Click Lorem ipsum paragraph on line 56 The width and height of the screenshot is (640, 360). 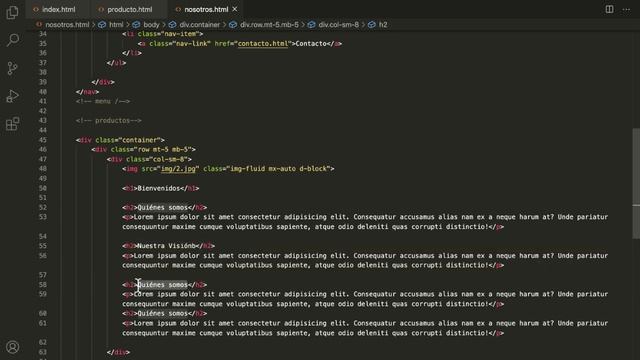[365, 260]
